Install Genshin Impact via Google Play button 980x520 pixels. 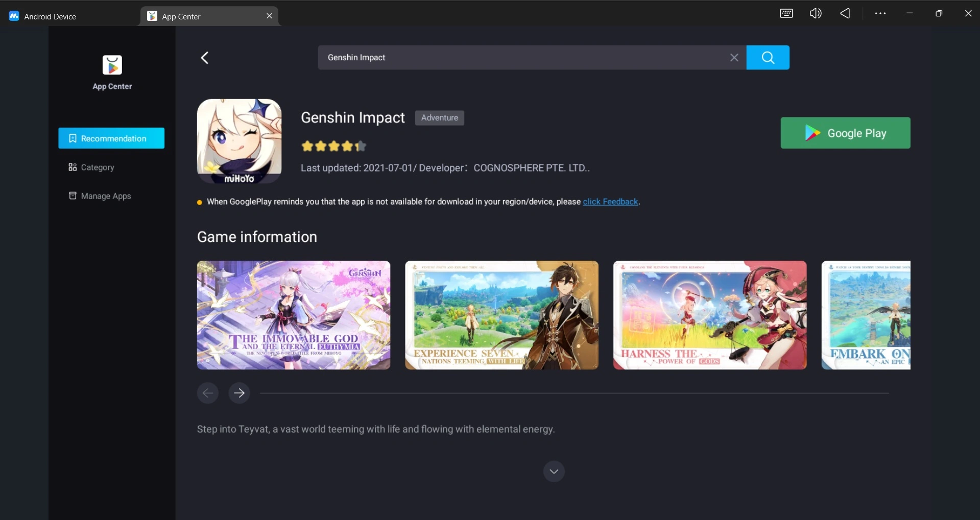point(845,133)
